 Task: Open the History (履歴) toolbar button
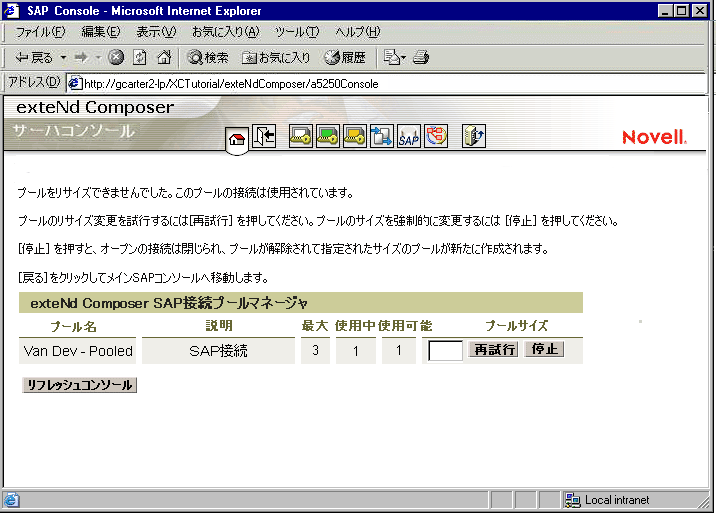coord(345,58)
